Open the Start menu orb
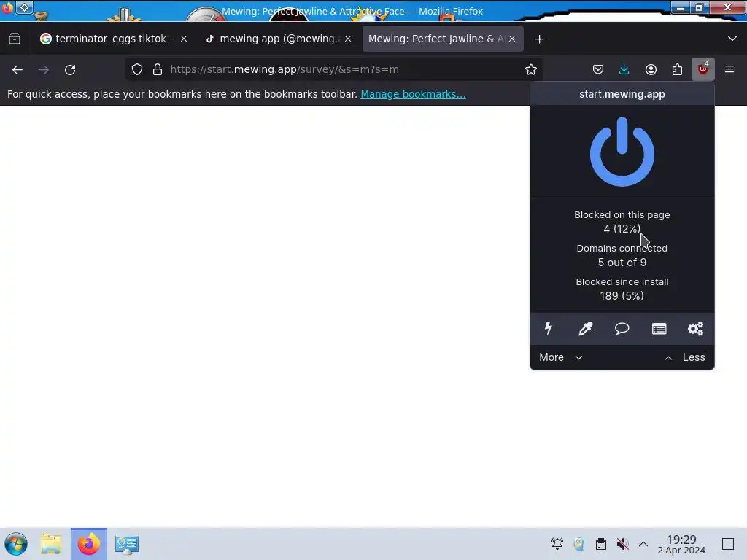The height and width of the screenshot is (560, 747). [x=16, y=544]
